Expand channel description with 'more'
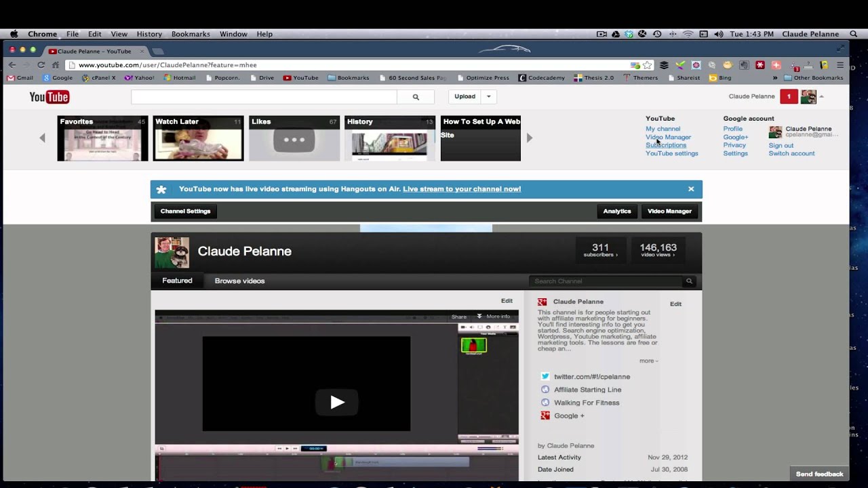The width and height of the screenshot is (868, 488). (648, 361)
